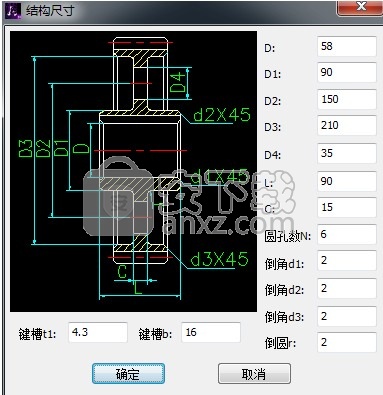Click the d2X45 annotation in the diagram

[222, 114]
